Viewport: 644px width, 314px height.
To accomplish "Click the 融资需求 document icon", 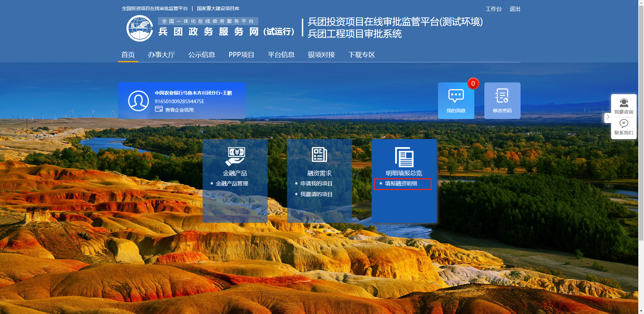I will (319, 155).
